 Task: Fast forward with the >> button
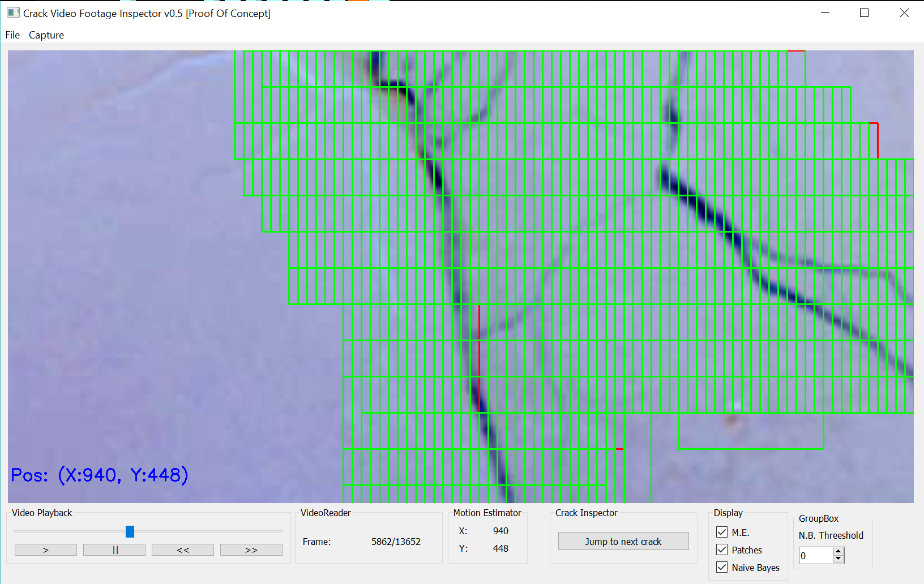point(251,550)
